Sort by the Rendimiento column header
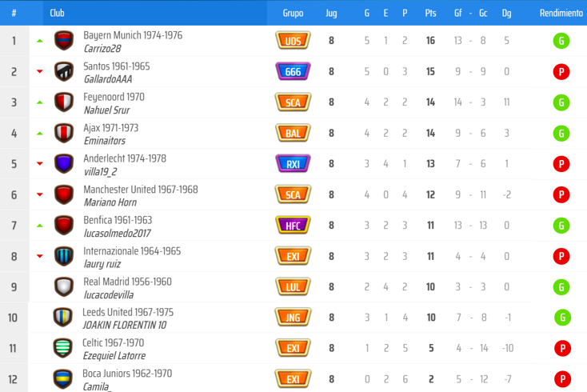 [x=561, y=13]
